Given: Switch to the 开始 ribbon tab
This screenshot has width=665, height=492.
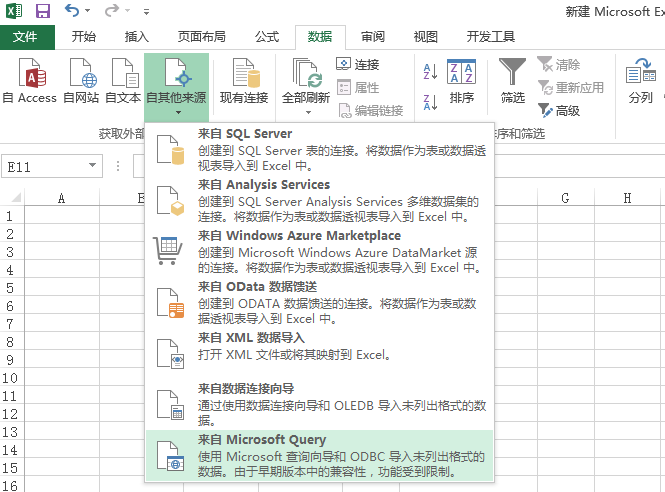Looking at the screenshot, I should (x=84, y=37).
